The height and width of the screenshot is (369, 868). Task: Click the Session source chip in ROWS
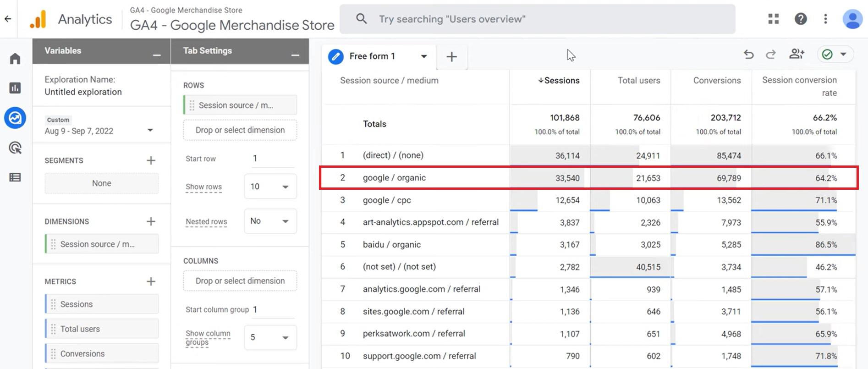pyautogui.click(x=240, y=105)
